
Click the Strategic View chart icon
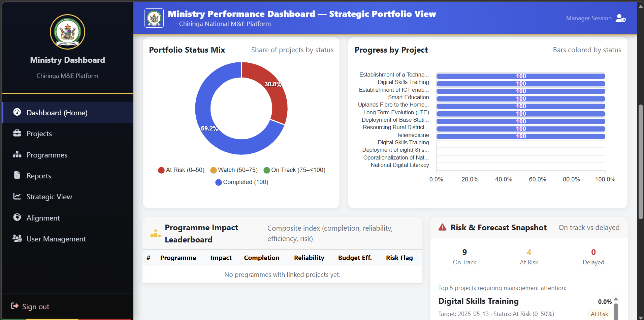coord(17,197)
